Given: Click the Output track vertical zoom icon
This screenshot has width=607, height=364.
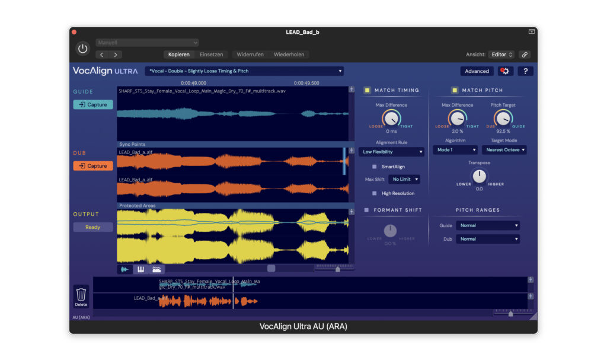Looking at the screenshot, I should 352,212.
